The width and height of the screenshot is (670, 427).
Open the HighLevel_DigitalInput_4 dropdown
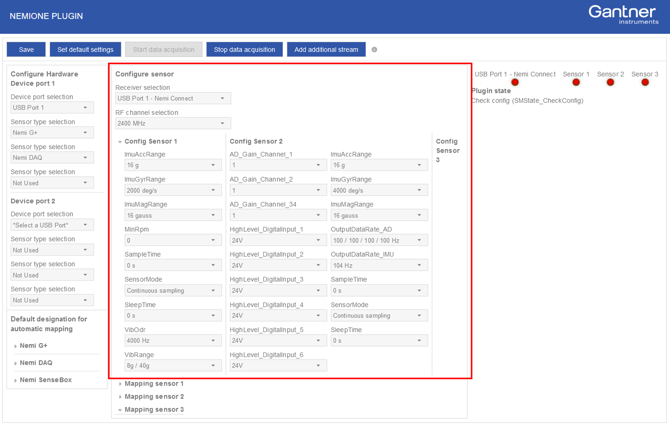(278, 315)
